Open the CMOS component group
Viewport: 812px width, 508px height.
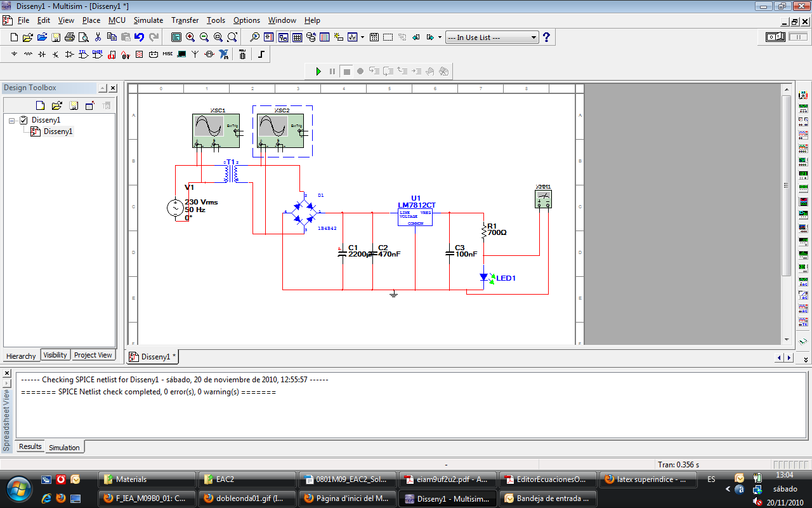click(x=98, y=55)
